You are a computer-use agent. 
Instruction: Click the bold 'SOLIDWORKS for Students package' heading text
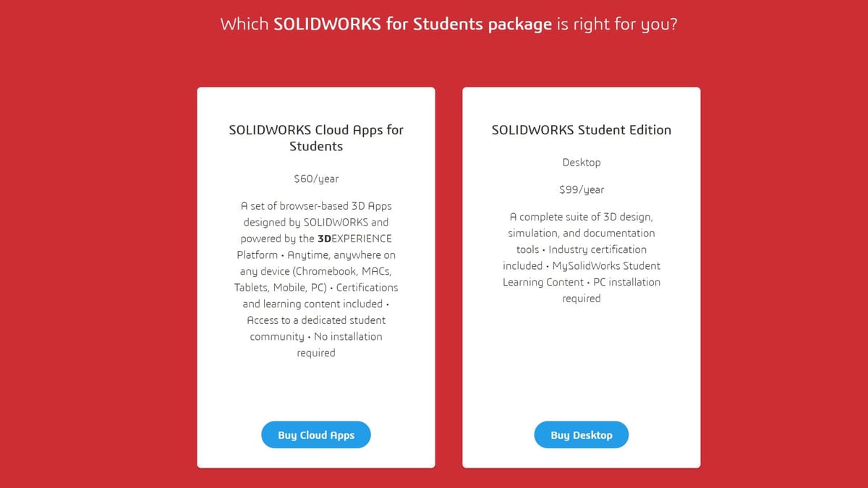pos(412,24)
